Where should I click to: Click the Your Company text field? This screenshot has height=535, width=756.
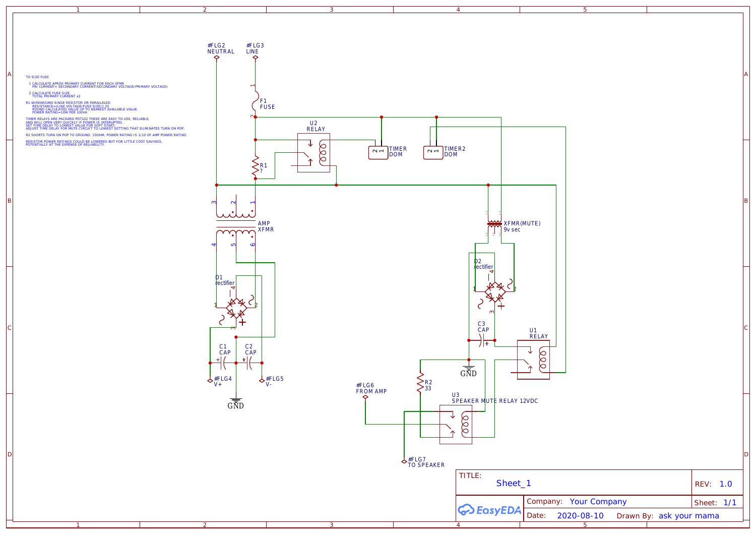598,501
